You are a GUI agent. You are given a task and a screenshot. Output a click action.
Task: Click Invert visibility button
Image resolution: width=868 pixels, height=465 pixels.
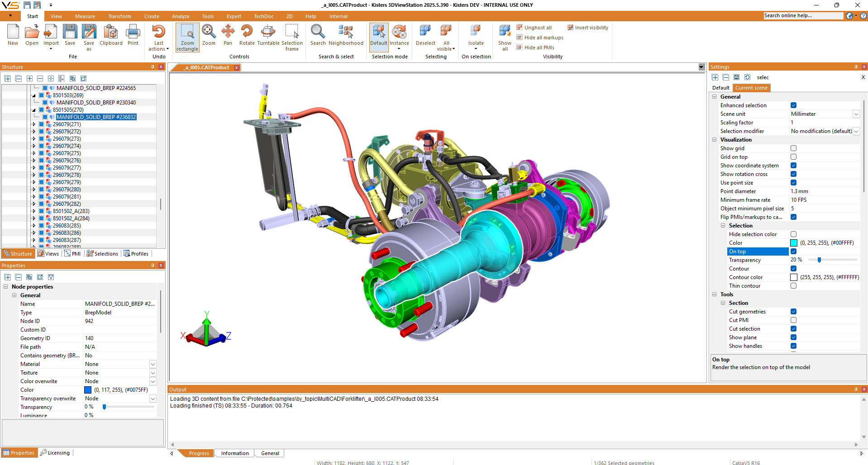(587, 28)
